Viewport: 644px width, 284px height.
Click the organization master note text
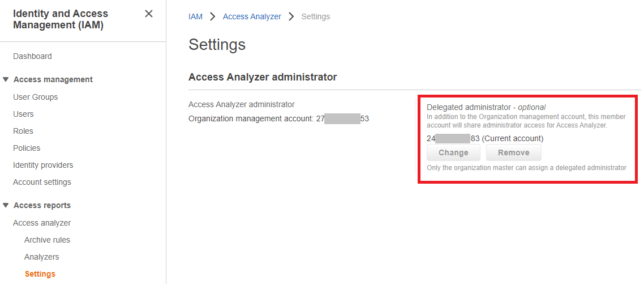tap(526, 168)
